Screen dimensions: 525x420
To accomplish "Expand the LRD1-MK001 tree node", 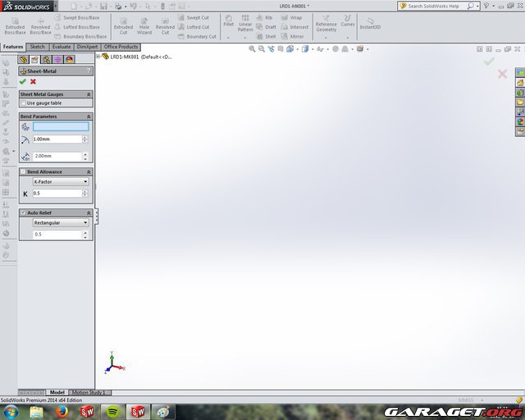I will 98,57.
